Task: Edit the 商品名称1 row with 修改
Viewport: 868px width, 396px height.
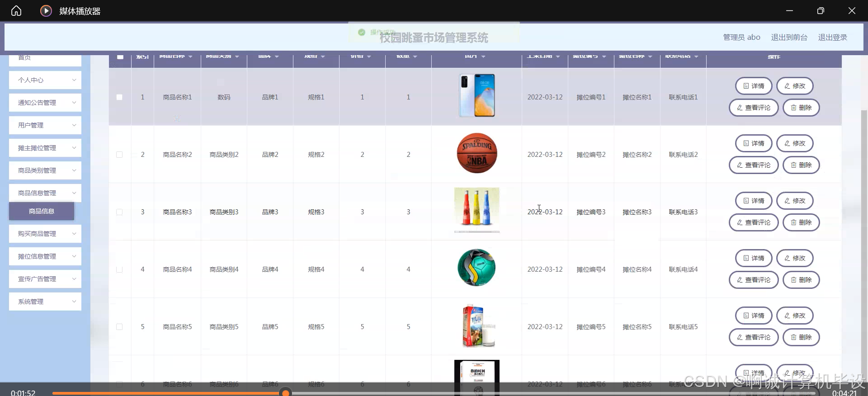Action: click(795, 86)
